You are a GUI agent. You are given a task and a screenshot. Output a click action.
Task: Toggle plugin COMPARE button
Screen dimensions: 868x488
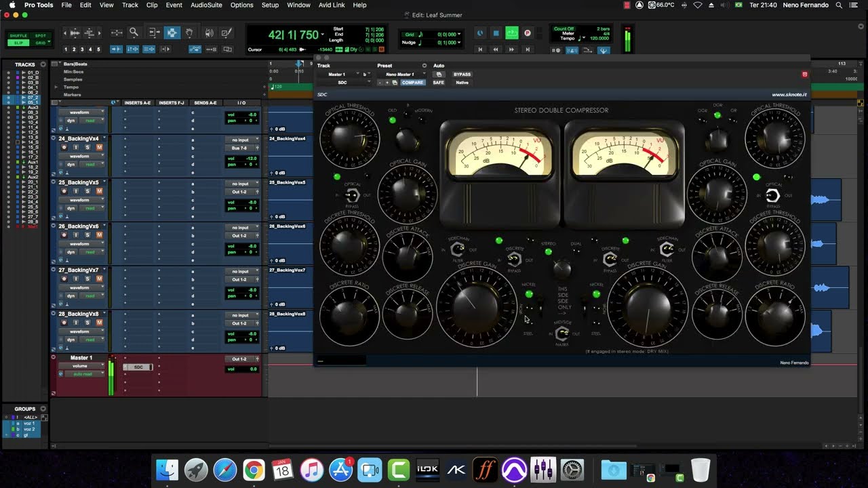click(412, 83)
